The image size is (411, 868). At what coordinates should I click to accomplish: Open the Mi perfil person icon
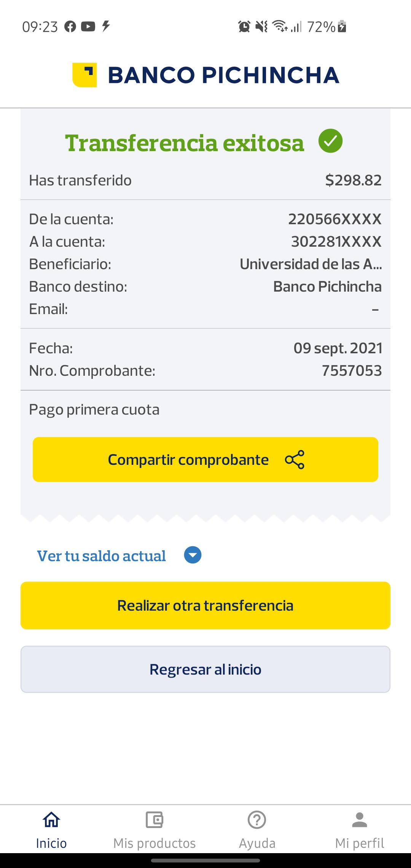pyautogui.click(x=360, y=820)
